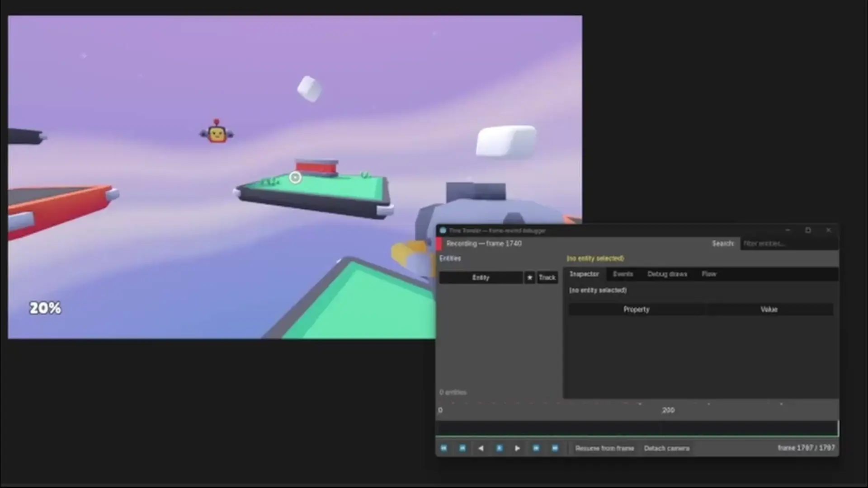This screenshot has height=488, width=868.
Task: Select the Flow tab
Action: (708, 274)
